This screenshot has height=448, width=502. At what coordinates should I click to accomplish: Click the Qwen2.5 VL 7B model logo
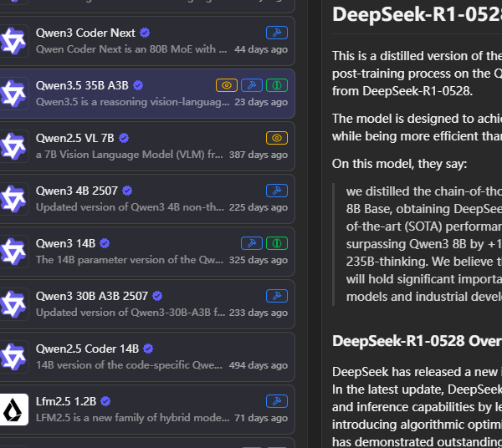click(13, 145)
